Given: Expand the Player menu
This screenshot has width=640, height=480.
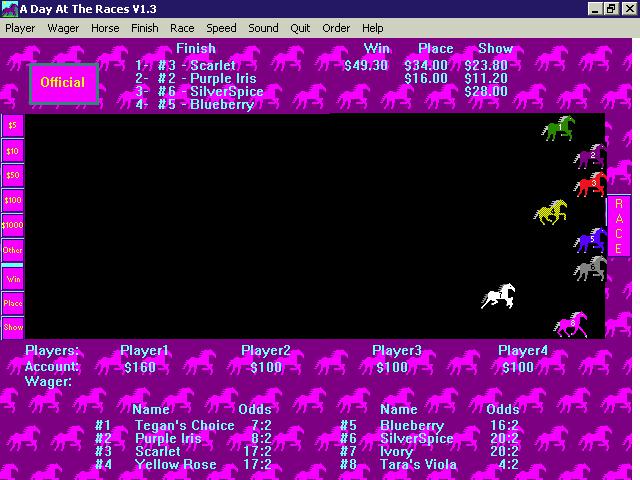Looking at the screenshot, I should [x=20, y=28].
